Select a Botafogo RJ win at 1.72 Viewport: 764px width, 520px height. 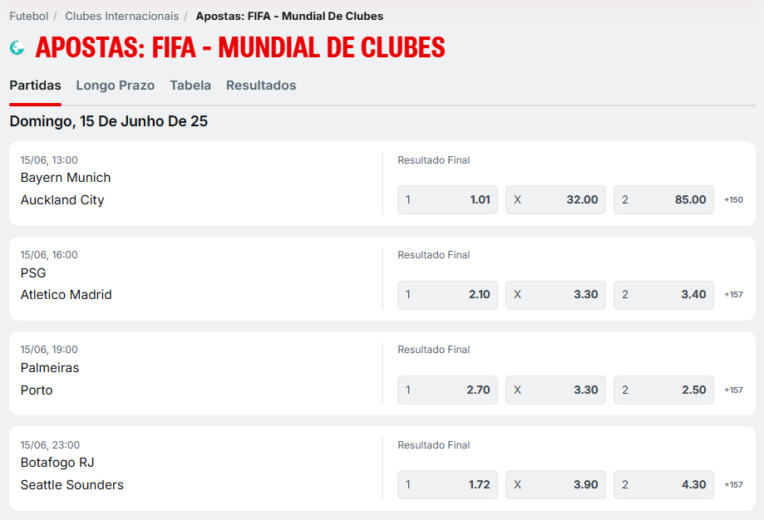click(447, 484)
